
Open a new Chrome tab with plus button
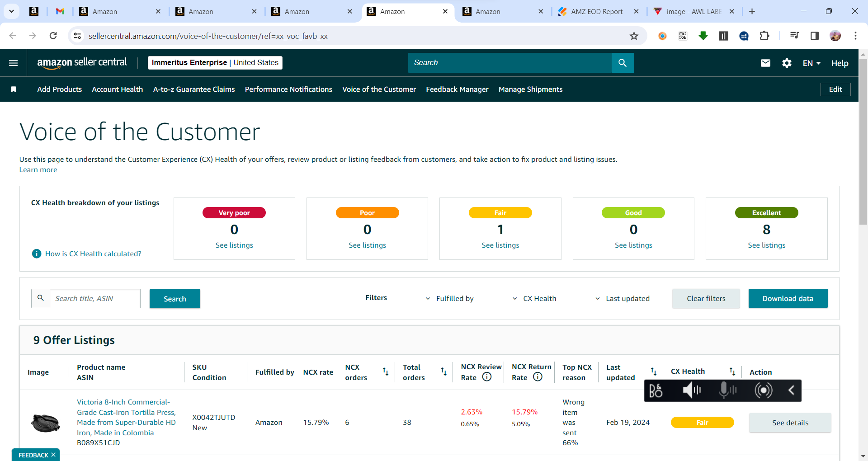pyautogui.click(x=752, y=11)
